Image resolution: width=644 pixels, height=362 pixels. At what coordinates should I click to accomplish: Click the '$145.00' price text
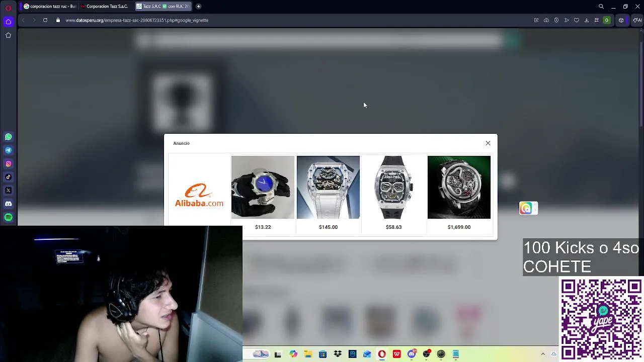pos(328,227)
